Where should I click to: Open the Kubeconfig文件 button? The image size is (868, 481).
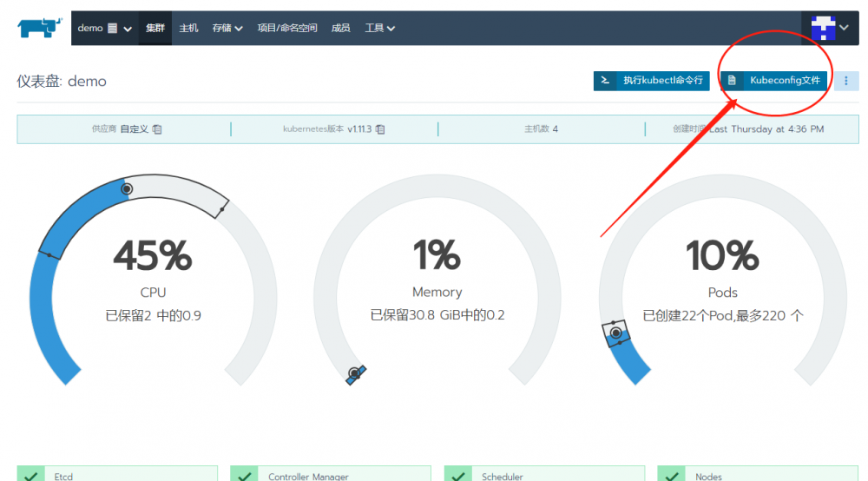coord(774,81)
